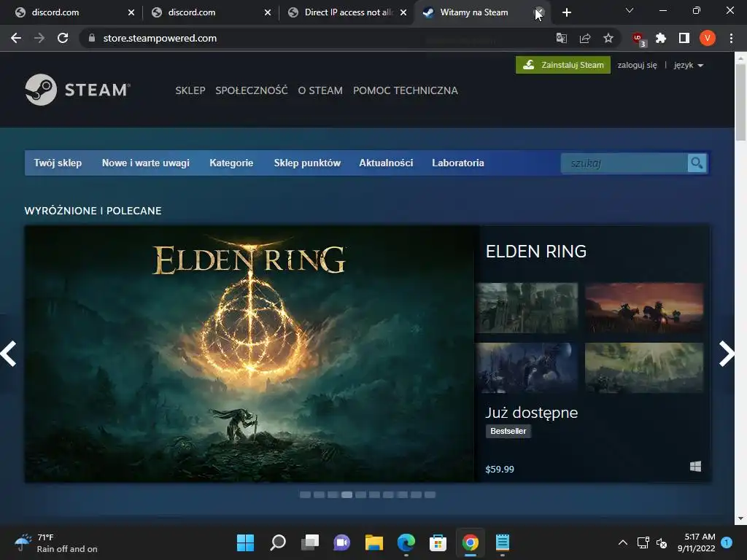Open File Explorer from the taskbar
The height and width of the screenshot is (560, 747).
(x=374, y=542)
